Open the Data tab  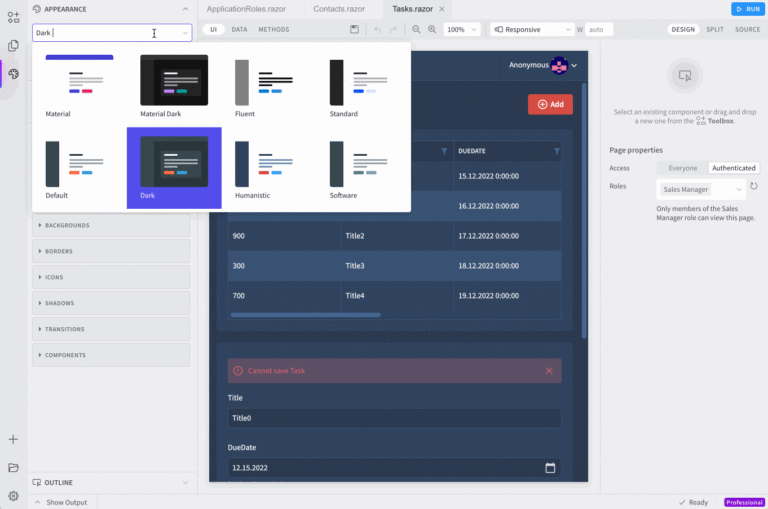coord(239,30)
